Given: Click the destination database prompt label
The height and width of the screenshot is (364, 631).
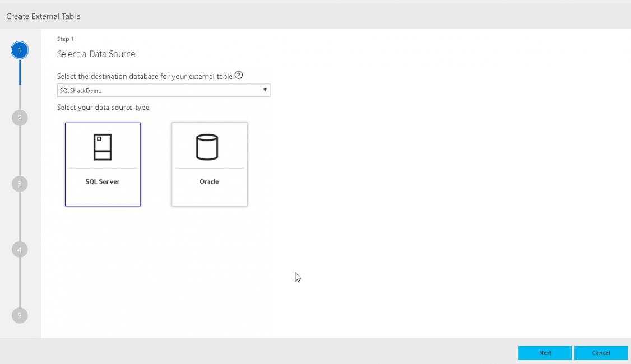Looking at the screenshot, I should tap(145, 76).
